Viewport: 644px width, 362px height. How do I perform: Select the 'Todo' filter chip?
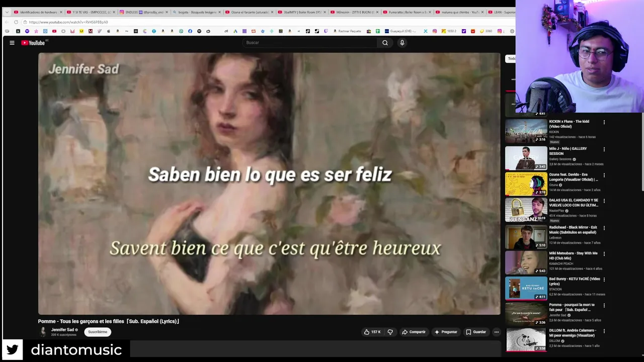(511, 59)
